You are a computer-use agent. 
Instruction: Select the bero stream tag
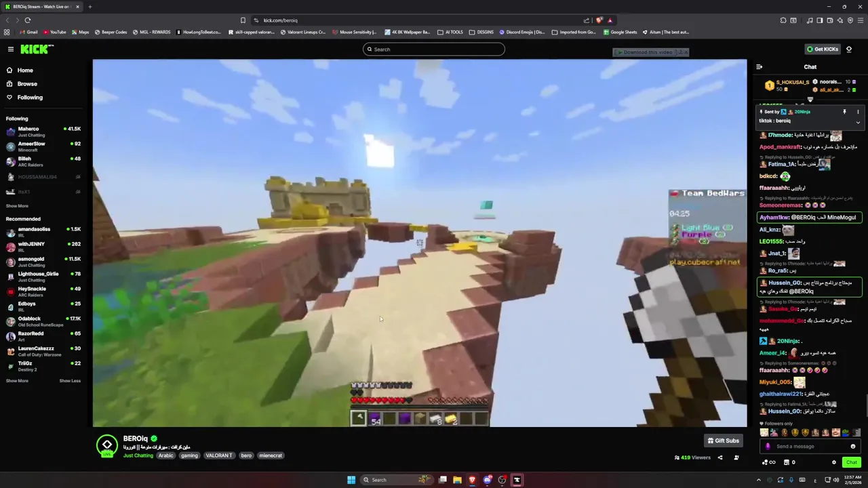[x=246, y=455]
